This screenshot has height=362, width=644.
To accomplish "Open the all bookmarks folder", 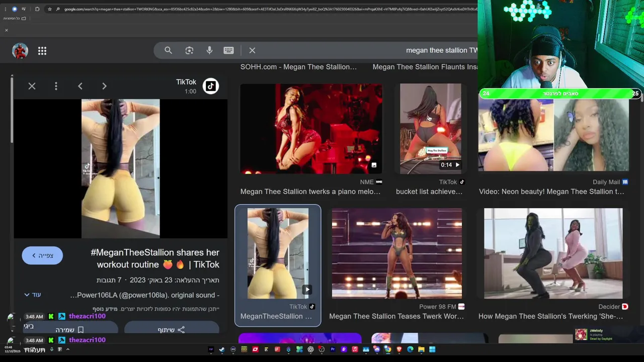I will 15,19.
